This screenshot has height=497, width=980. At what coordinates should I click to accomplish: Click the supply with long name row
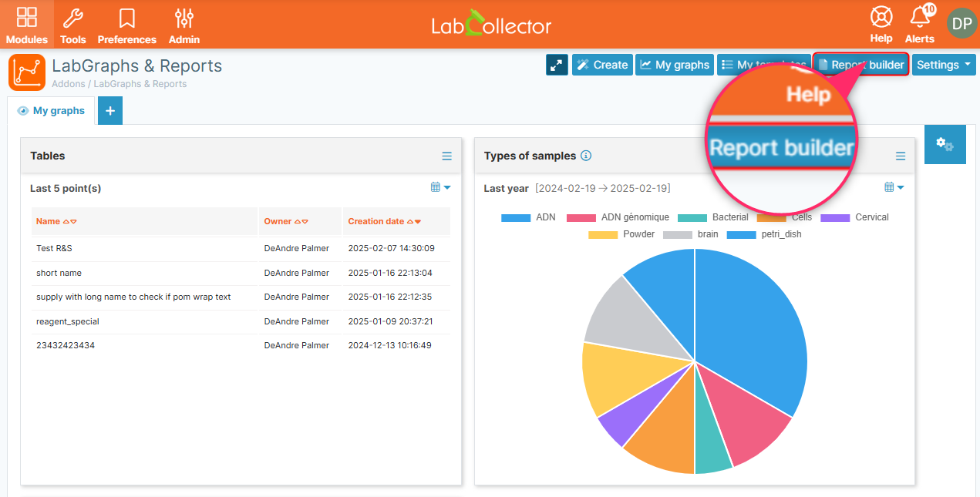click(241, 297)
